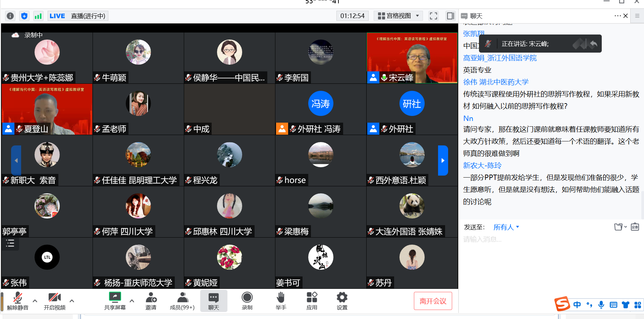Screen dimensions: 644x319
Task: Raise hand with the 举手 icon
Action: tap(281, 301)
